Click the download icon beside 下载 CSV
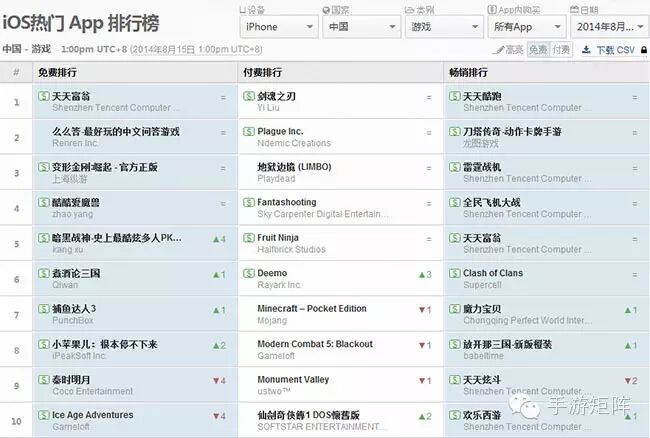 coord(586,50)
